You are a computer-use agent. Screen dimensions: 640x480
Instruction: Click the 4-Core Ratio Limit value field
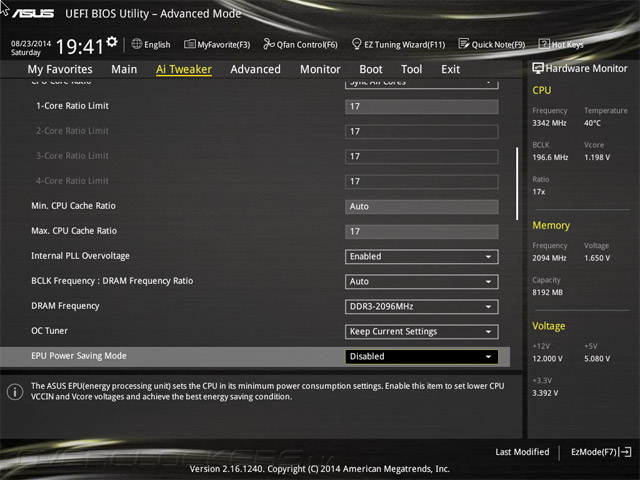point(422,181)
